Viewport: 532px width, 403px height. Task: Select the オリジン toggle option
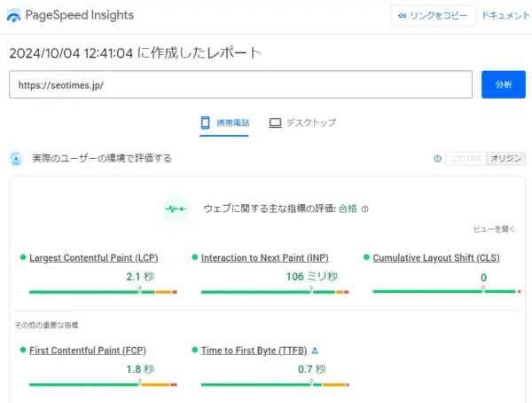[x=506, y=158]
